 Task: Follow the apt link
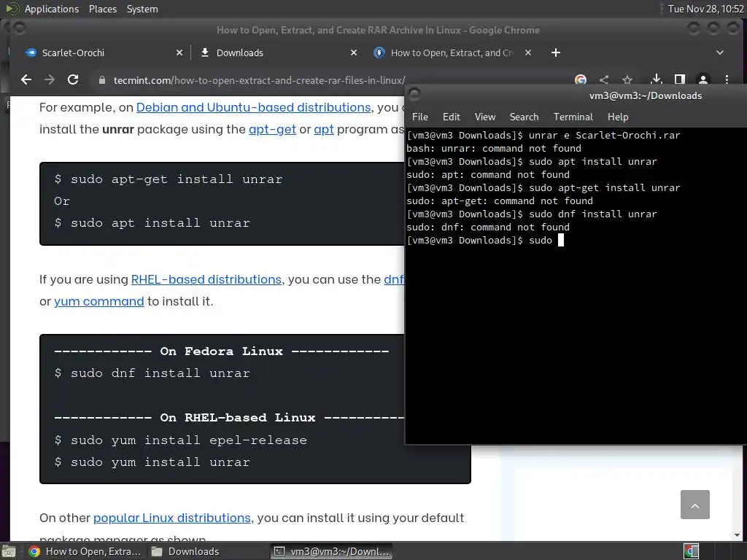click(x=323, y=129)
